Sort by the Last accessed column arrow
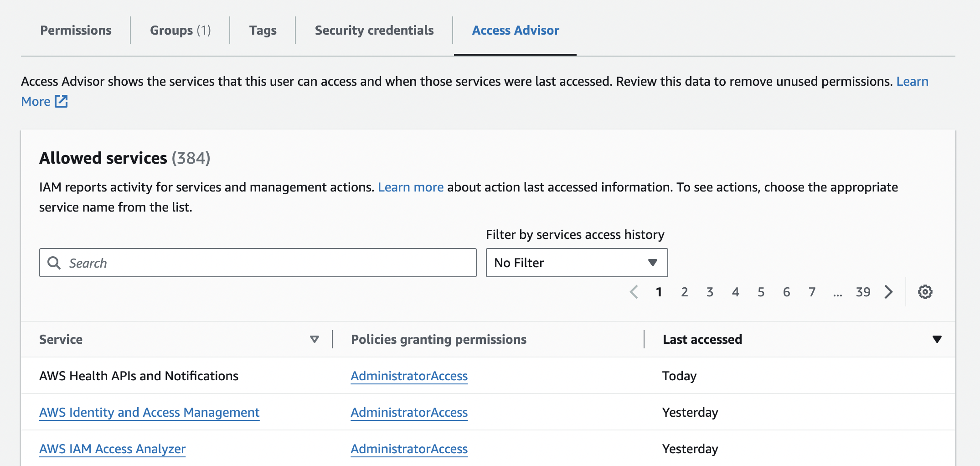 (x=937, y=339)
